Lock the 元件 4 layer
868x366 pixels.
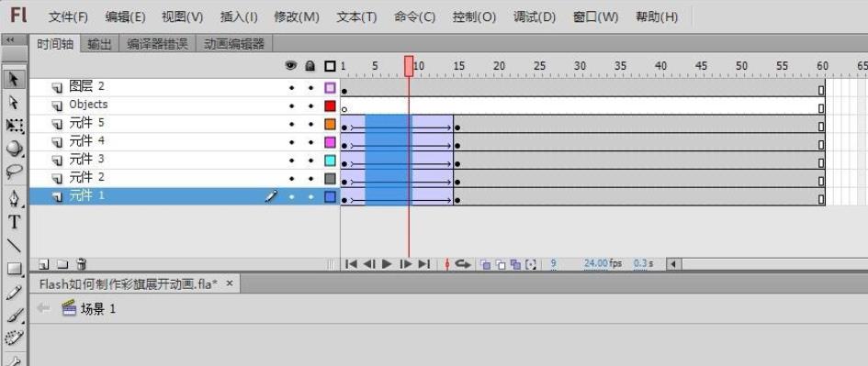(310, 142)
